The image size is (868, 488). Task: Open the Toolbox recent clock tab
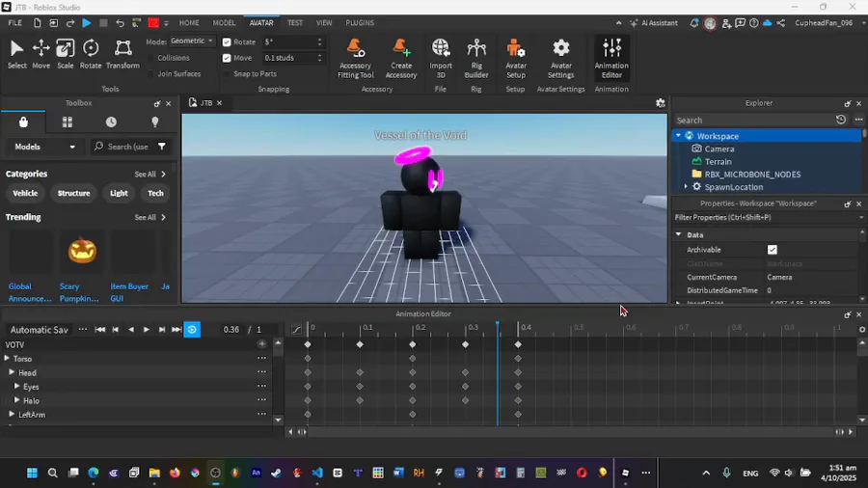point(111,122)
